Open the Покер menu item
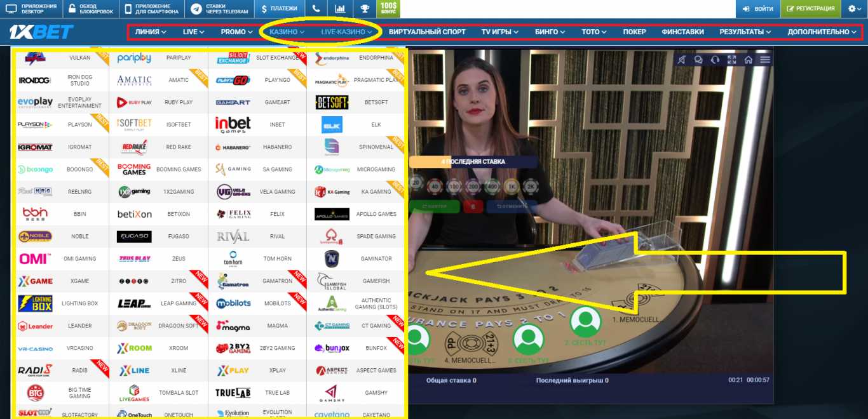This screenshot has height=419, width=868. coord(634,32)
